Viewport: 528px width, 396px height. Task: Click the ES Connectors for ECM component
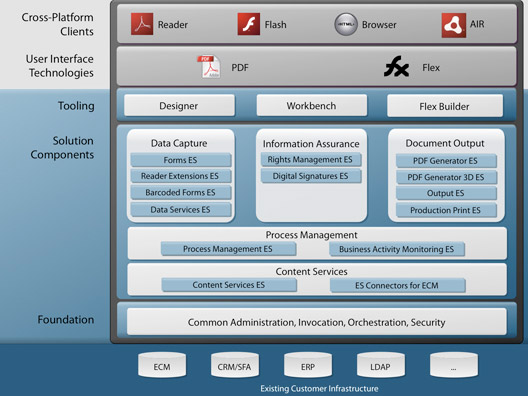(398, 286)
